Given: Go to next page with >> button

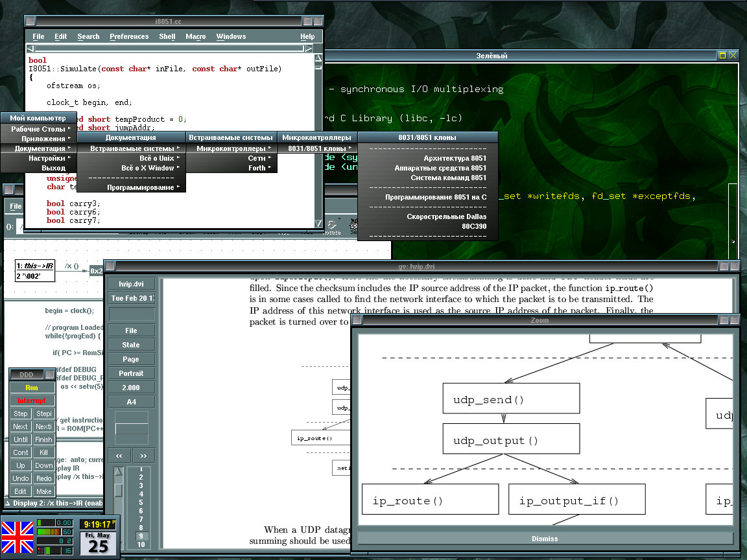Looking at the screenshot, I should click(143, 455).
